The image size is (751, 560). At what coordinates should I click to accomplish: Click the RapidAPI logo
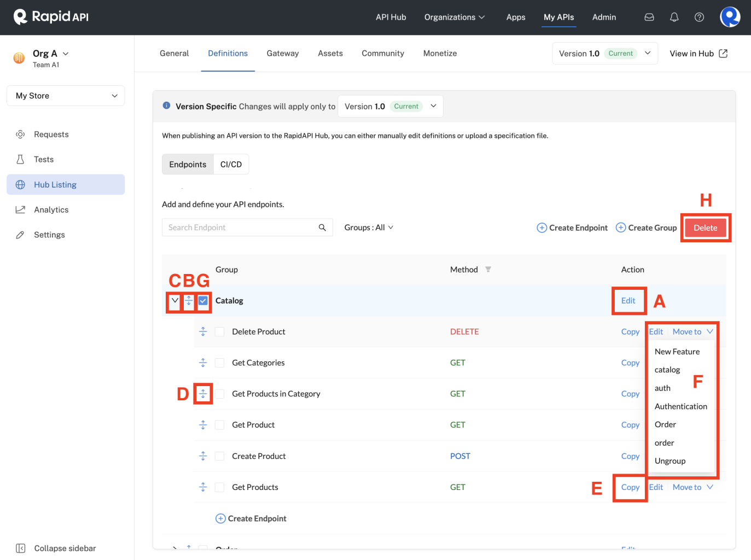click(x=51, y=17)
